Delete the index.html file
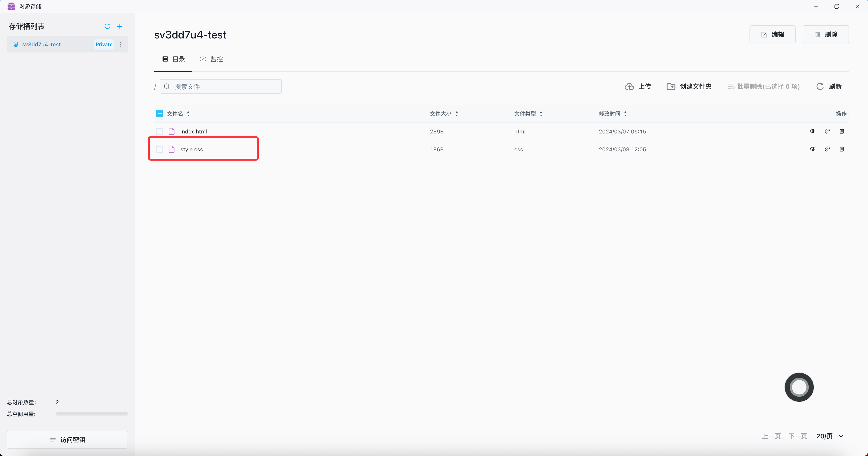The height and width of the screenshot is (456, 868). coord(842,131)
